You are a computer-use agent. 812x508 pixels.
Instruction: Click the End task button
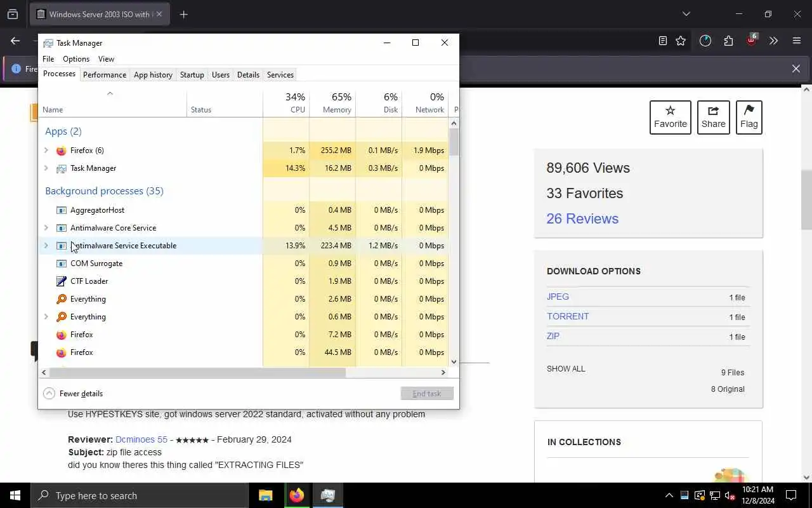tap(427, 394)
